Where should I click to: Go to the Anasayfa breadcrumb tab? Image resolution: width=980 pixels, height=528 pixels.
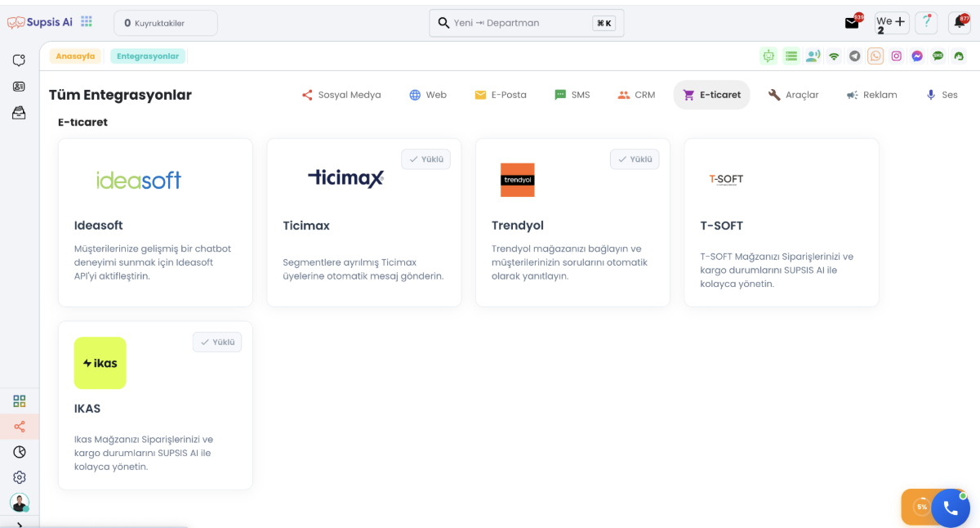click(76, 56)
